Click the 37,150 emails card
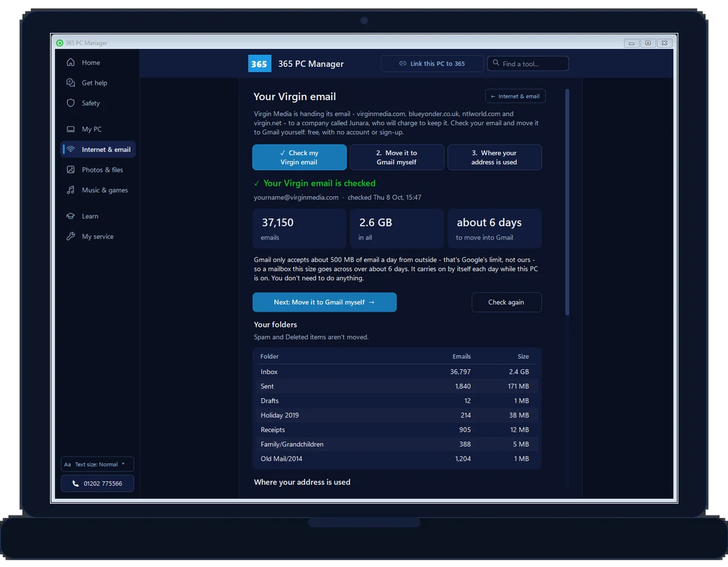This screenshot has width=728, height=567. click(300, 229)
